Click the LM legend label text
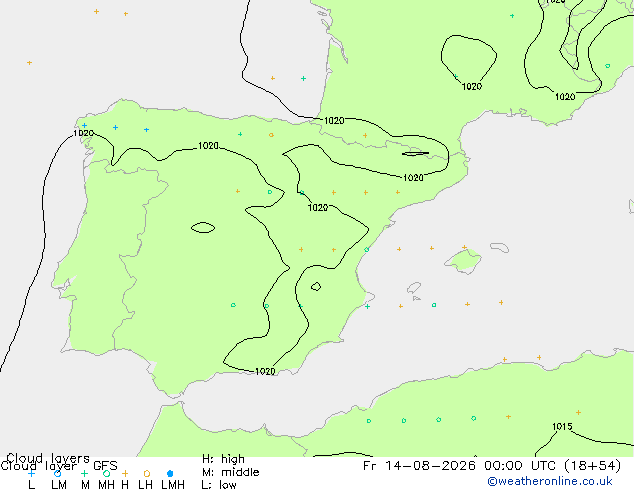 tap(59, 485)
